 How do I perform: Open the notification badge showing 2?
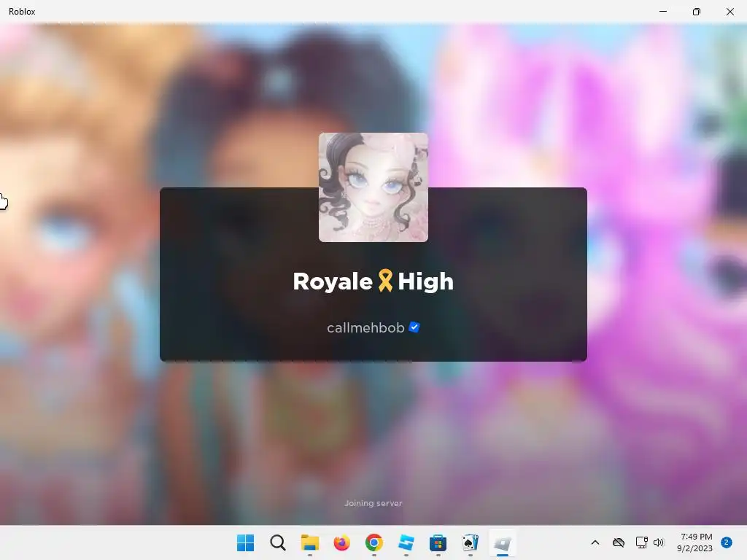point(727,542)
